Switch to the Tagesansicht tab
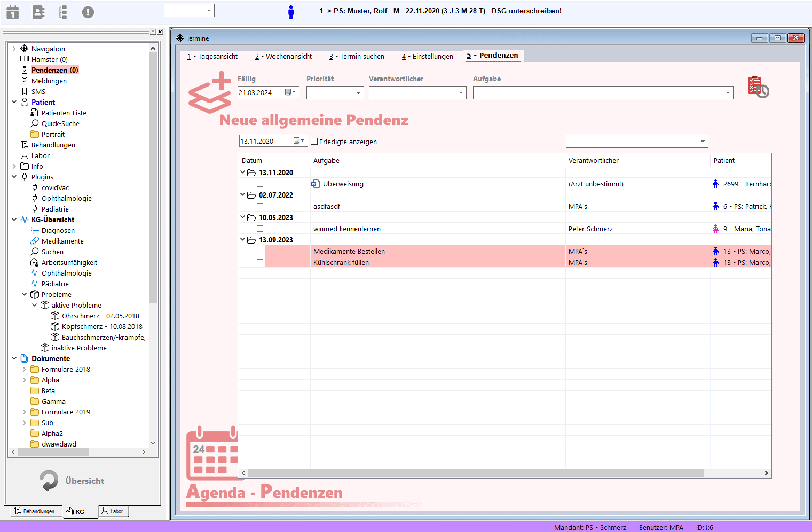The height and width of the screenshot is (532, 812). [212, 56]
